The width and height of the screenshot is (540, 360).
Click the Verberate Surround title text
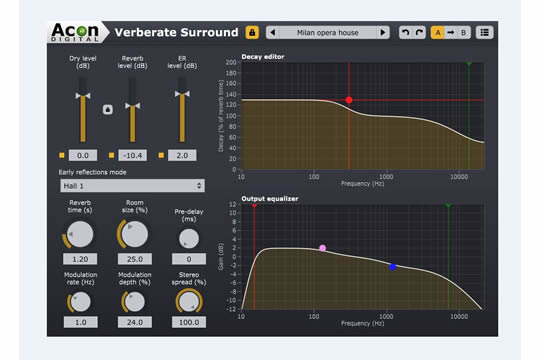pos(176,32)
